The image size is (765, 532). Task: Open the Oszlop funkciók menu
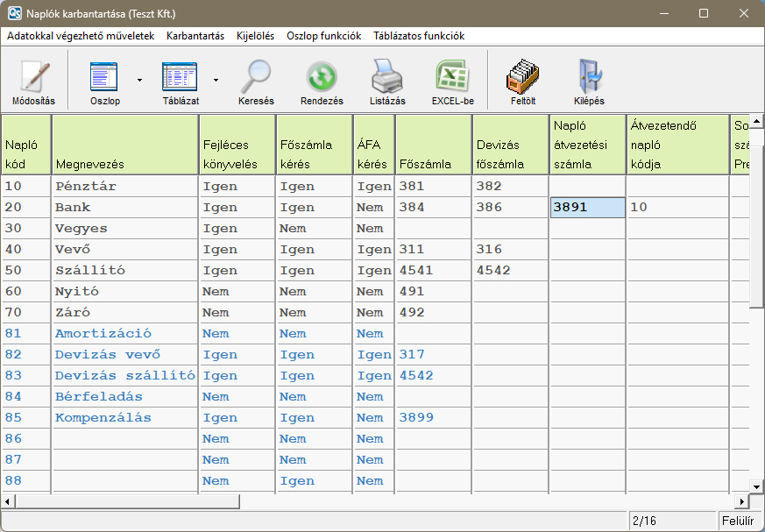tap(323, 36)
